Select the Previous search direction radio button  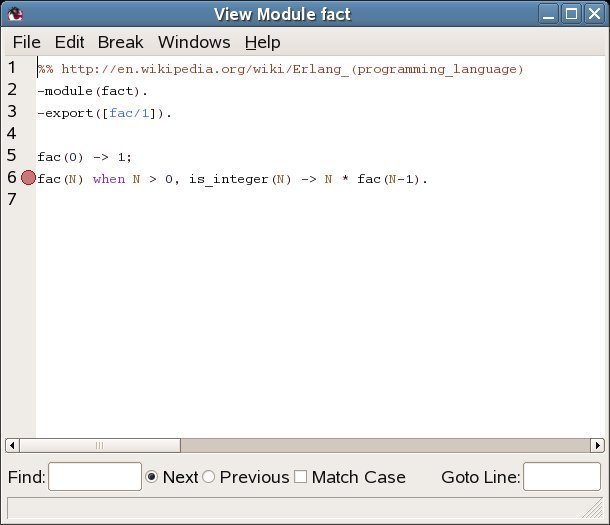209,477
